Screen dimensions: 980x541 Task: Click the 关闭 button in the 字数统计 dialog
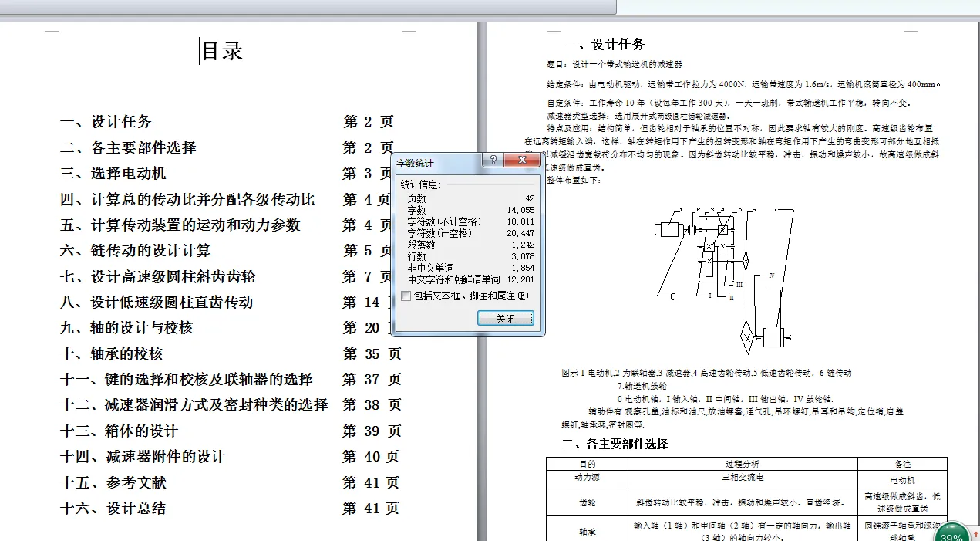[x=505, y=317]
